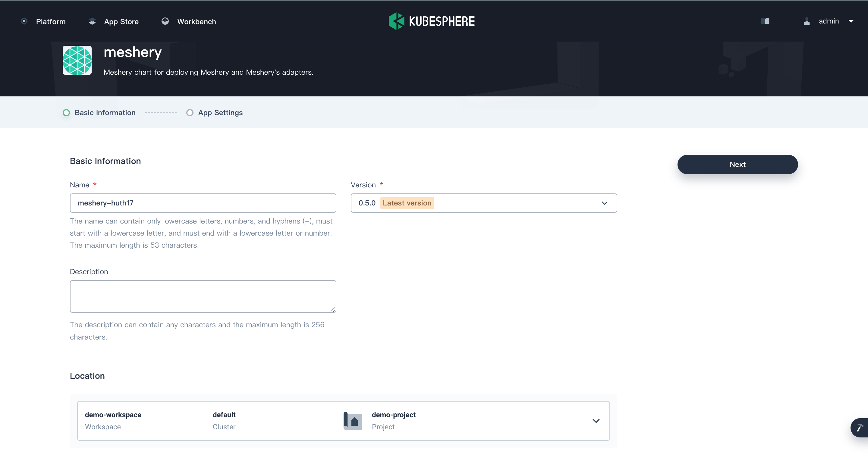Click the demo-project project icon
Screen dimensions: 868x476
352,421
